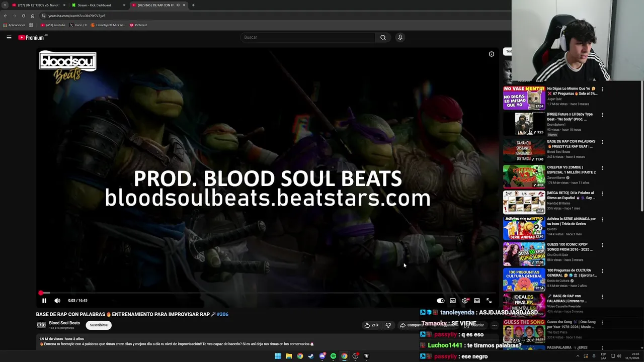Open the Blood Soul Beats channel name

pos(64,323)
